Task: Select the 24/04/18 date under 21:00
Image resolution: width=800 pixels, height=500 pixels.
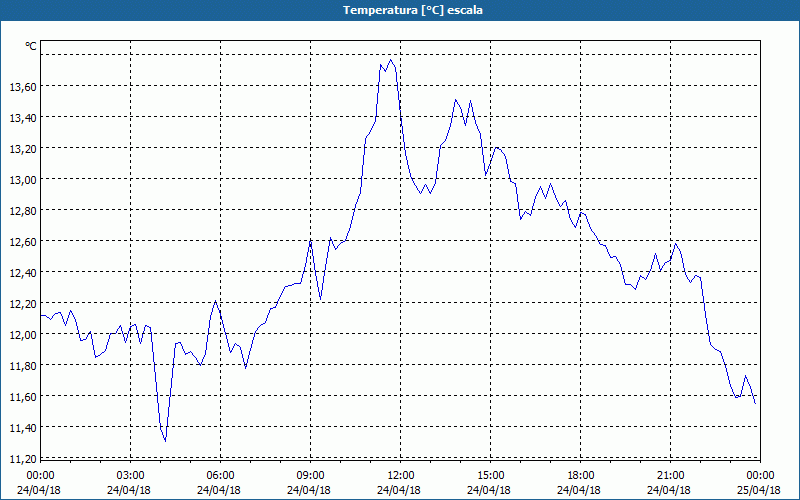Action: click(669, 490)
